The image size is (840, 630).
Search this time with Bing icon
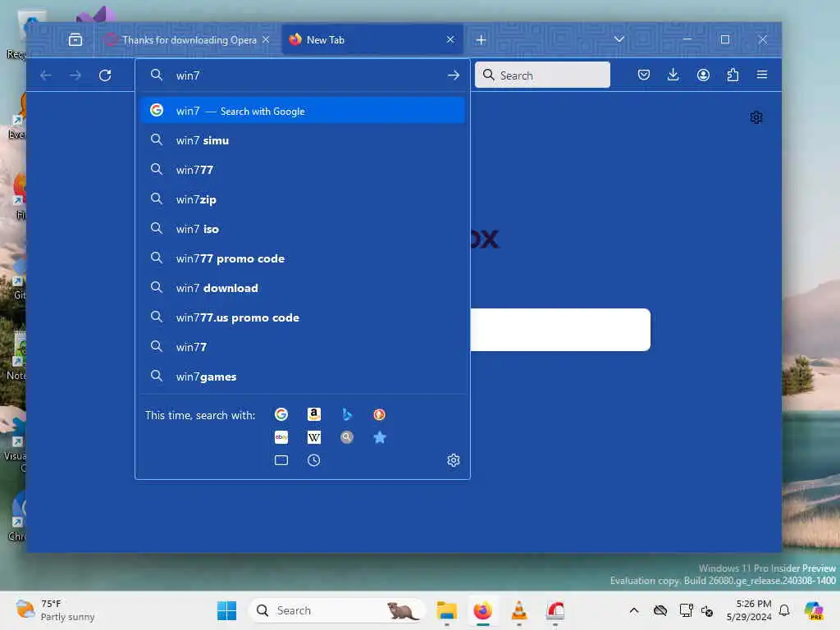tap(347, 414)
